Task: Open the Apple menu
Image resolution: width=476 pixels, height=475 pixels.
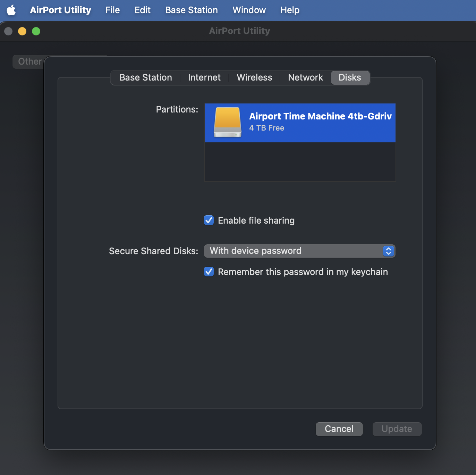Action: (11, 10)
